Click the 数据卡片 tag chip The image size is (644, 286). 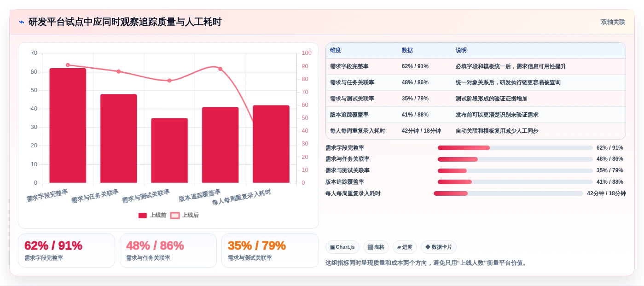coord(439,247)
